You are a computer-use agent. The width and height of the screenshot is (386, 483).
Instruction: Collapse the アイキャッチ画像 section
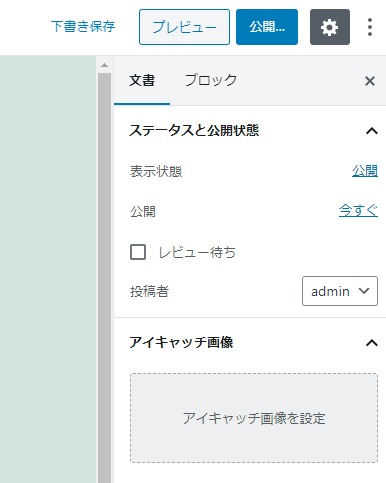[x=372, y=343]
